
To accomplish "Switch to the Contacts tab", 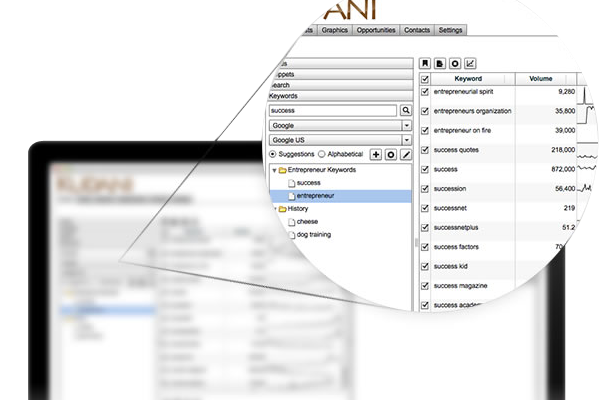I will 417,30.
